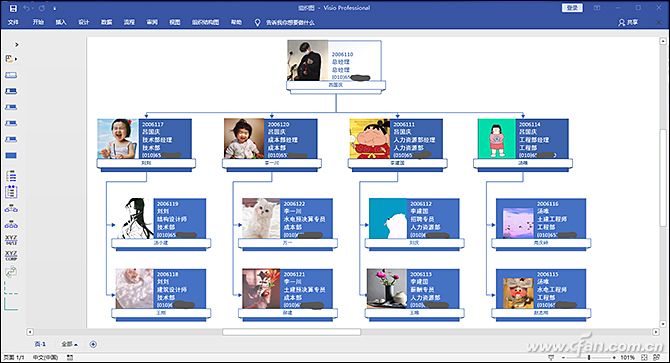Switch to the 插入 ribbon tab
The width and height of the screenshot is (670, 363).
click(61, 22)
